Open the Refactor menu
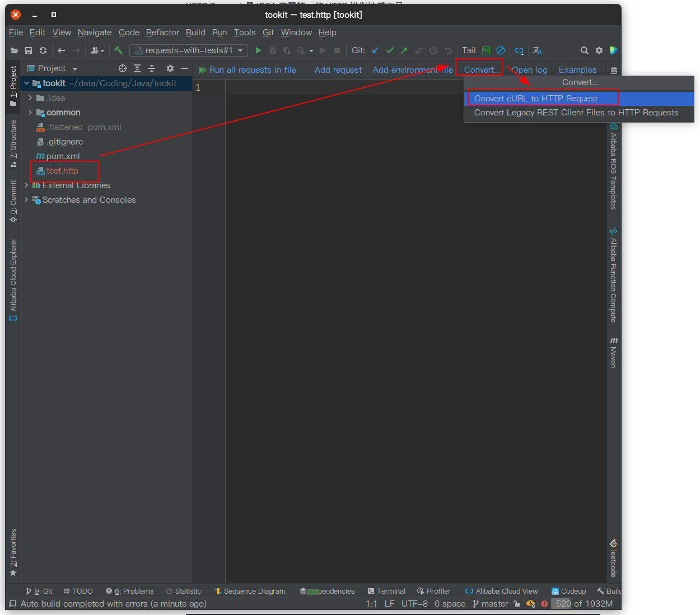The height and width of the screenshot is (615, 700). [162, 32]
